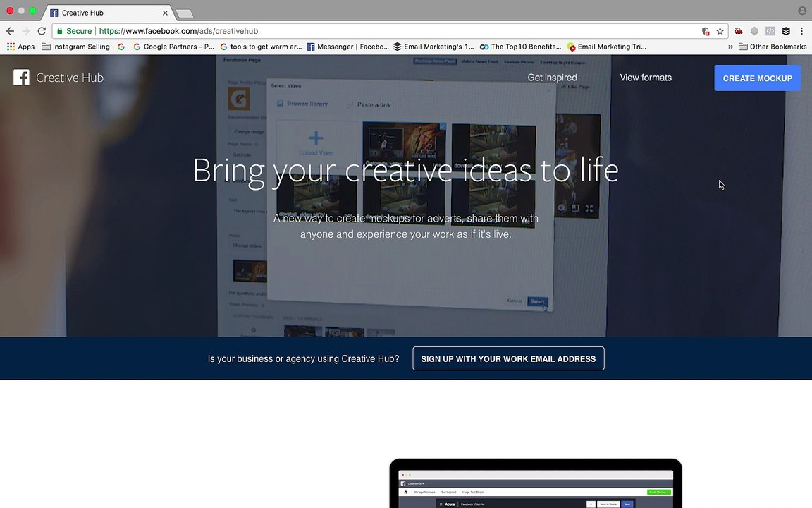Click the green Secure padlock icon
Viewport: 812px width, 508px height.
point(60,31)
